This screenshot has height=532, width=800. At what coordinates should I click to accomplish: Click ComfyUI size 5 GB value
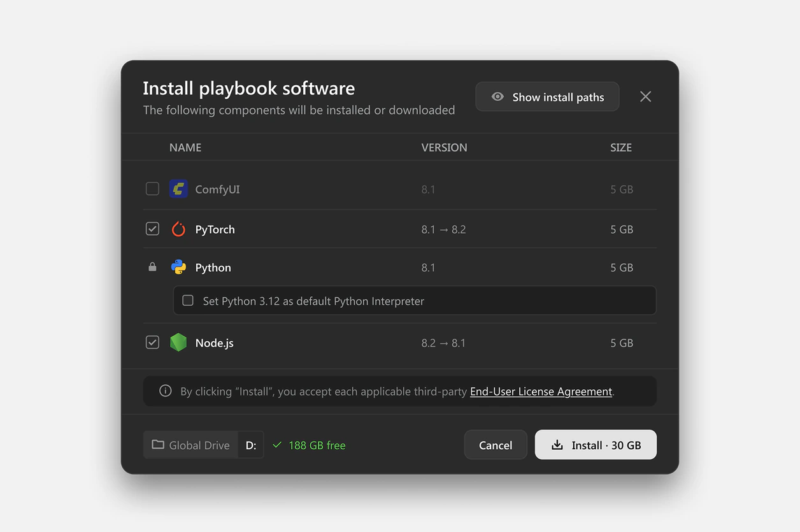pyautogui.click(x=622, y=189)
